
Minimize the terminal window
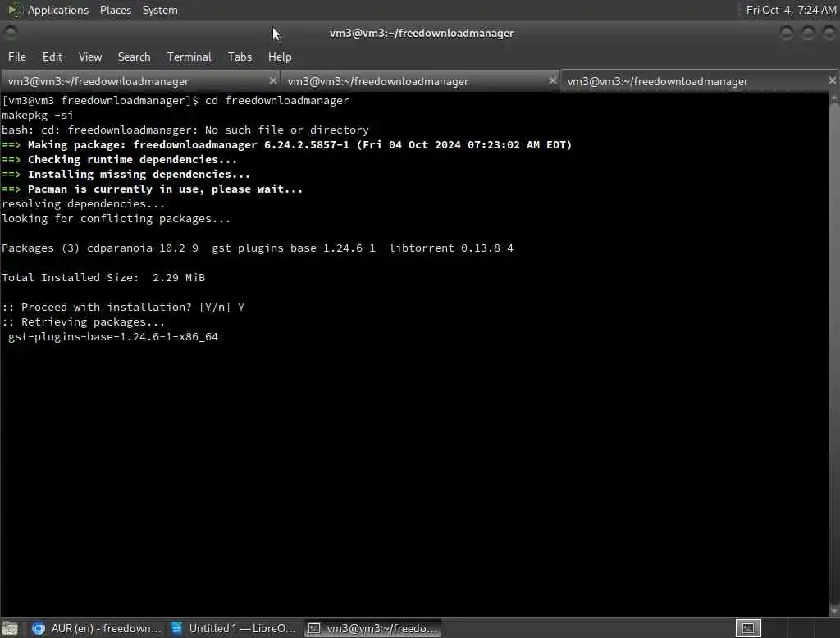click(x=787, y=34)
